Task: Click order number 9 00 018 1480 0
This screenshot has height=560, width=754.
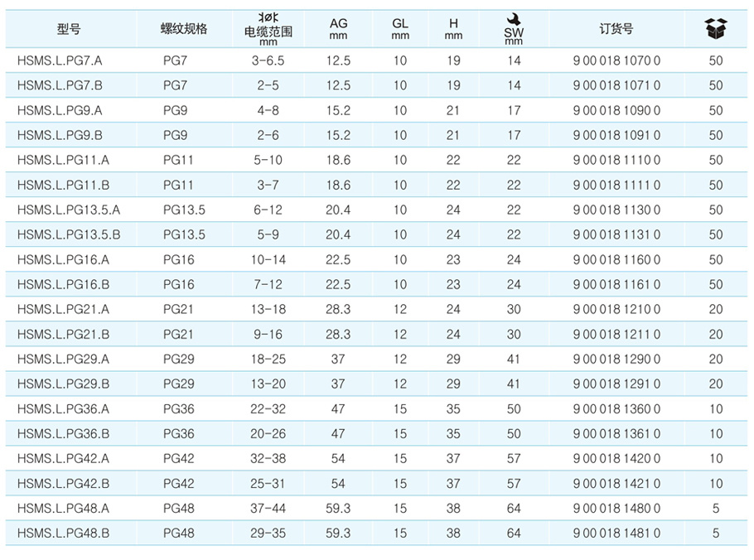Action: pyautogui.click(x=616, y=508)
